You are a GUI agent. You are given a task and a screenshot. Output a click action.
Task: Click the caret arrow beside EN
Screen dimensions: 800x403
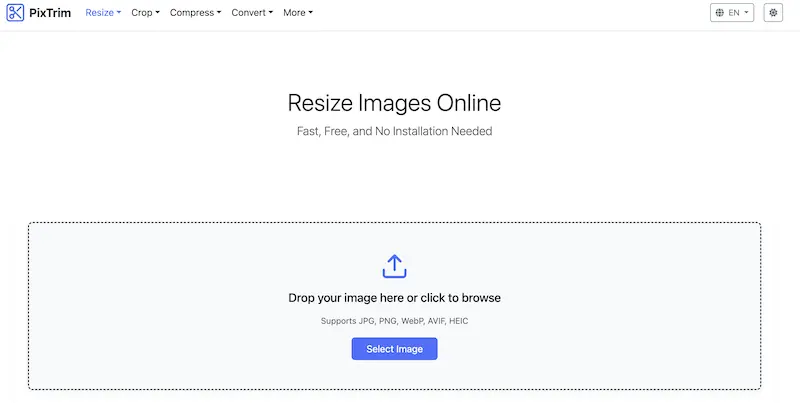[746, 13]
